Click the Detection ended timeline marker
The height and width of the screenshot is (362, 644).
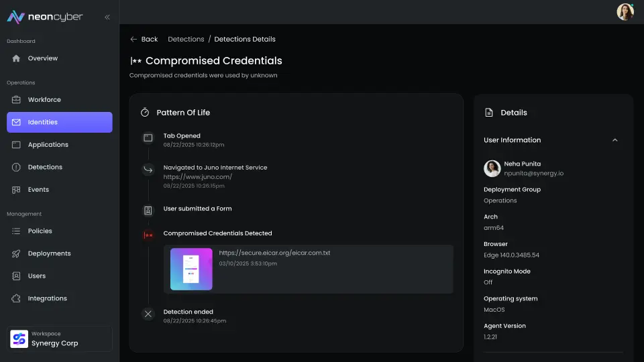click(x=148, y=314)
